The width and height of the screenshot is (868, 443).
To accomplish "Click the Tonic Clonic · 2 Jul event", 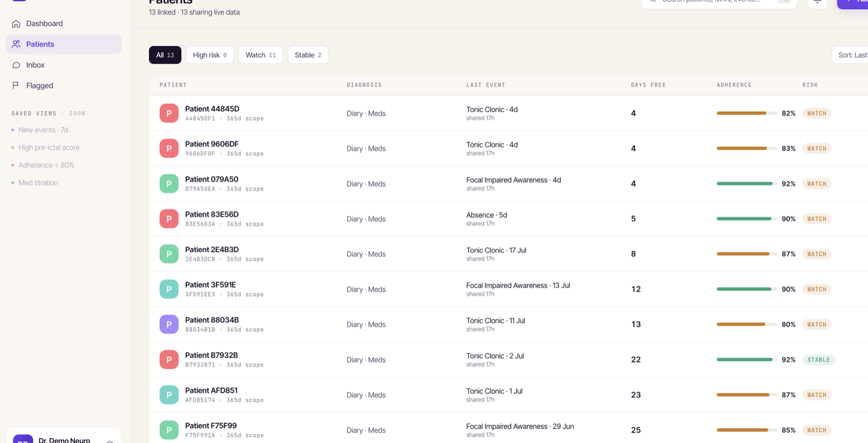I will [x=495, y=356].
